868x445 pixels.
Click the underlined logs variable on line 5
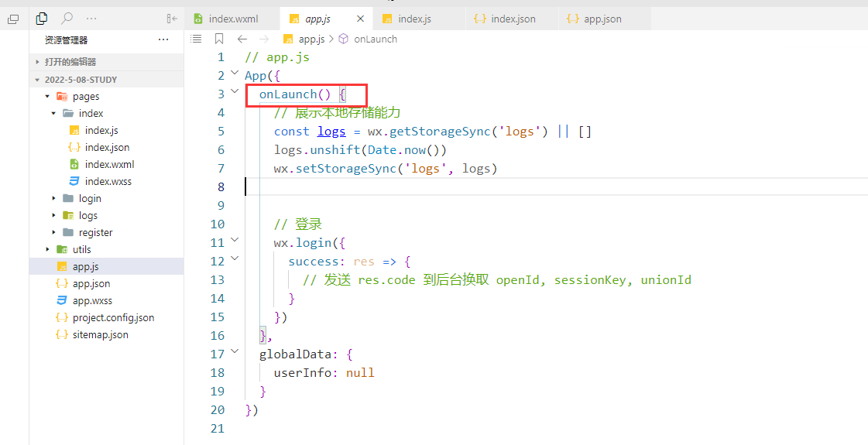[331, 132]
